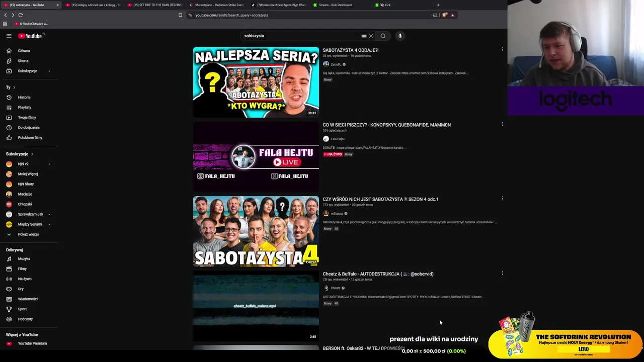
Task: Open Do obejrzenia watch later list
Action: tap(28, 127)
